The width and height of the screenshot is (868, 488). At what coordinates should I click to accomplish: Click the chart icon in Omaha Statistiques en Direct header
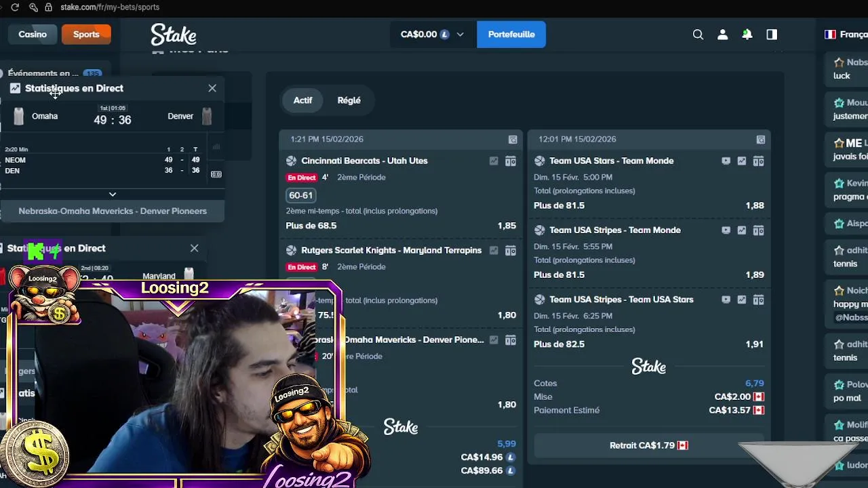(x=15, y=89)
